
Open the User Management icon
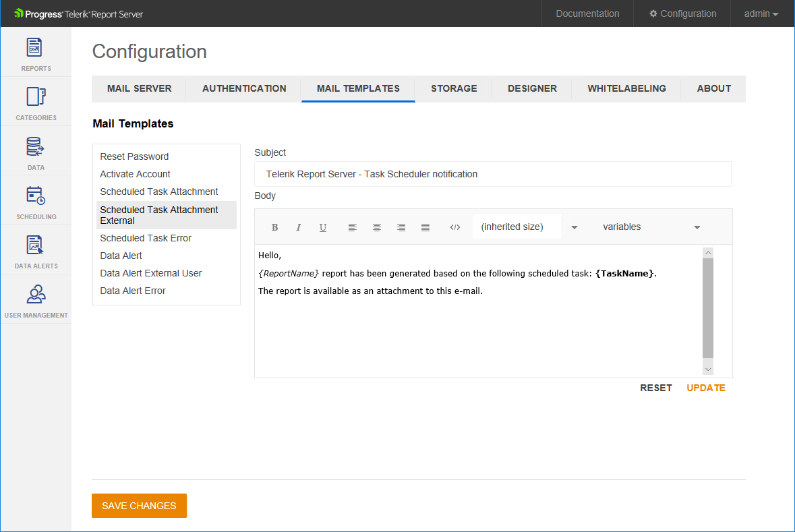(35, 295)
